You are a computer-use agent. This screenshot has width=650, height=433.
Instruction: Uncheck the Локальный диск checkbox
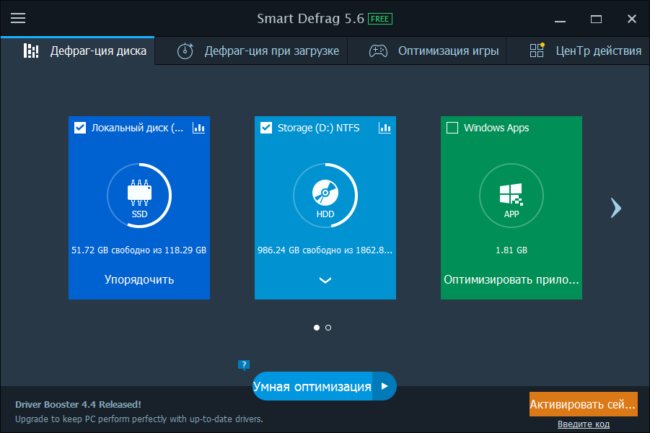pyautogui.click(x=80, y=128)
